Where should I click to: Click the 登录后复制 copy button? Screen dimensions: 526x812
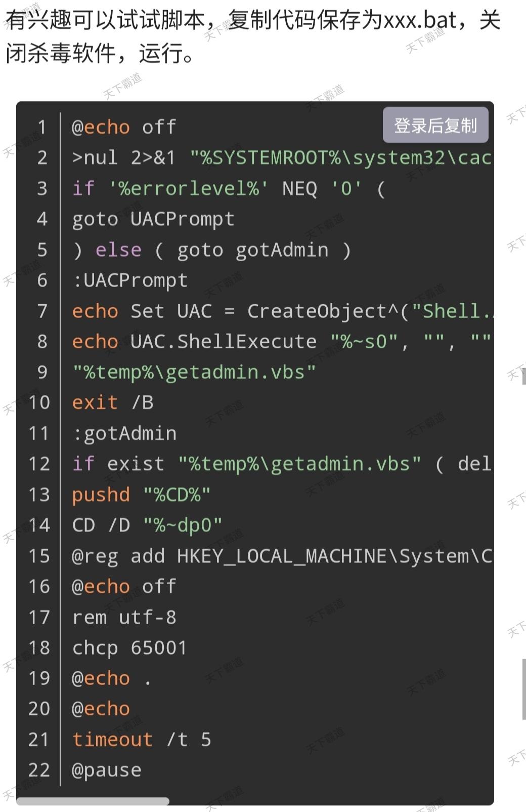pyautogui.click(x=435, y=125)
